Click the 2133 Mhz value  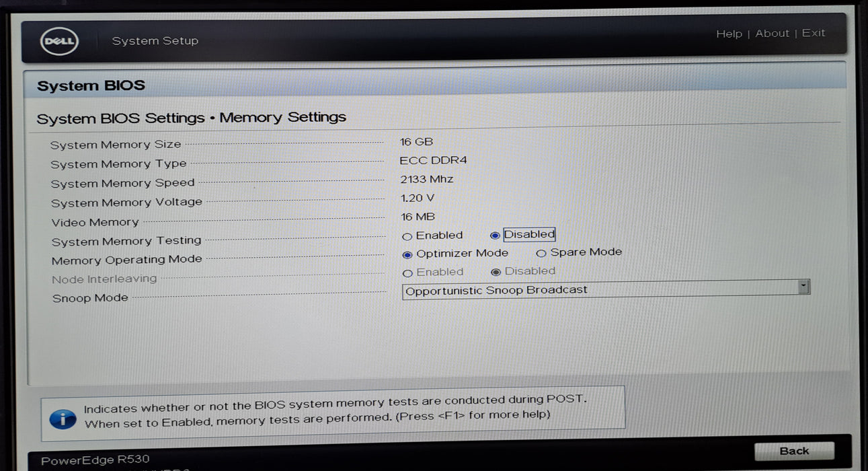click(426, 179)
